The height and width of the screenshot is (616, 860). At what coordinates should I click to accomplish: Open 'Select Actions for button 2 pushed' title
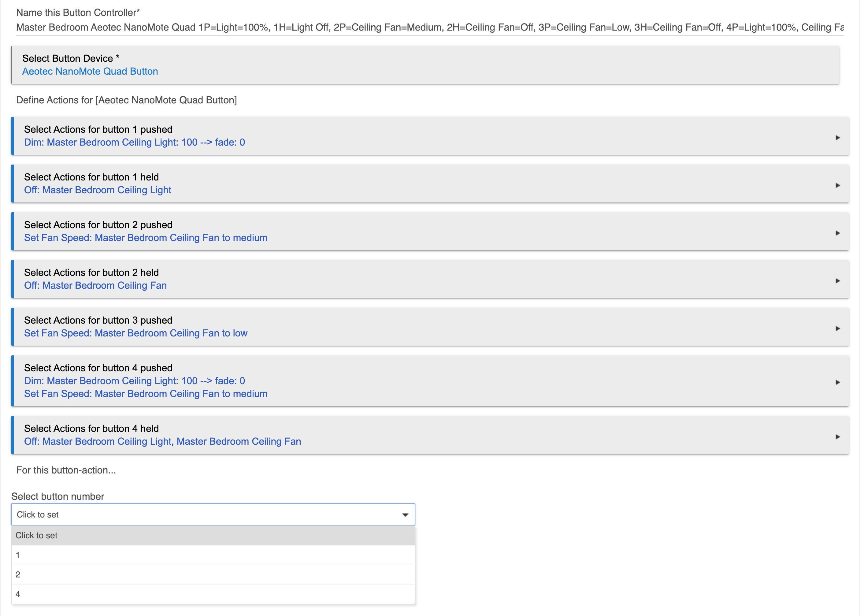[98, 225]
